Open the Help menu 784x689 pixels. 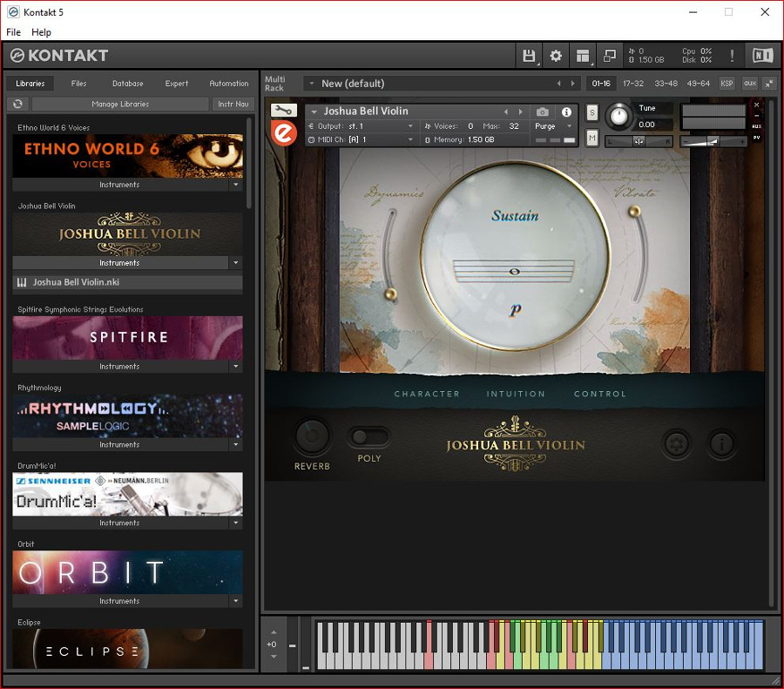[41, 32]
